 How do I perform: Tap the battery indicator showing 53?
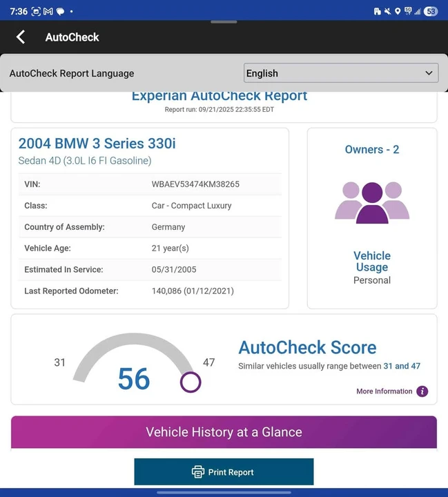click(x=431, y=12)
